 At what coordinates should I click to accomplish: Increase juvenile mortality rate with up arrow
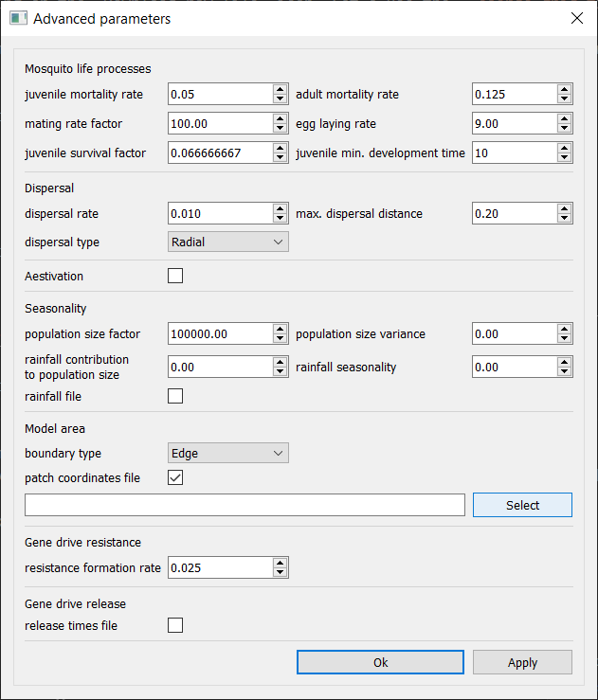coord(280,89)
